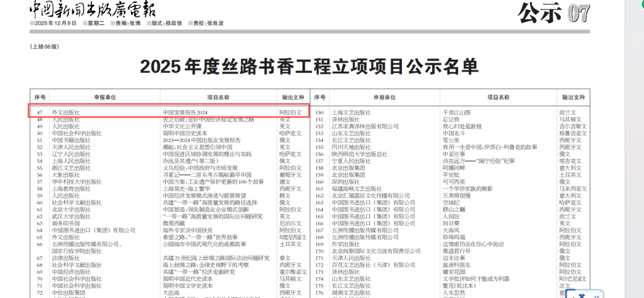Screen dimensions: 644x298
Task: Click the right table's 输出文种 column header
Action: (x=574, y=97)
